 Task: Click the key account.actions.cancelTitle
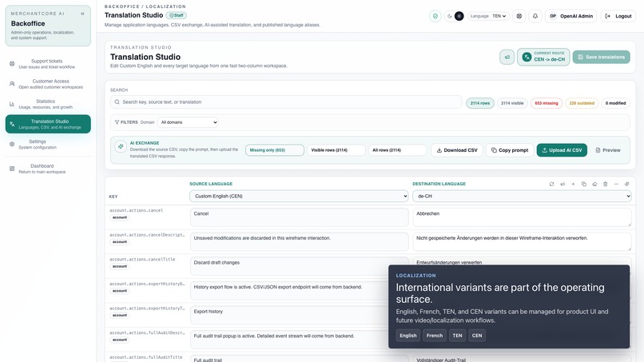[142, 259]
